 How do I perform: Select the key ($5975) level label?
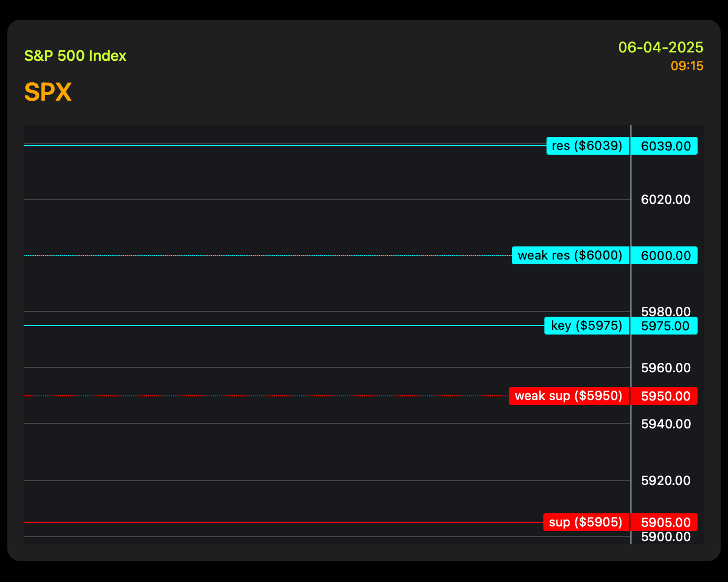587,326
